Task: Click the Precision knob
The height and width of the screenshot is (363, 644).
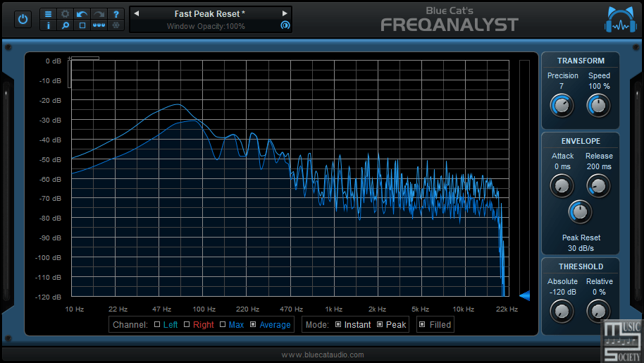Action: pyautogui.click(x=562, y=105)
